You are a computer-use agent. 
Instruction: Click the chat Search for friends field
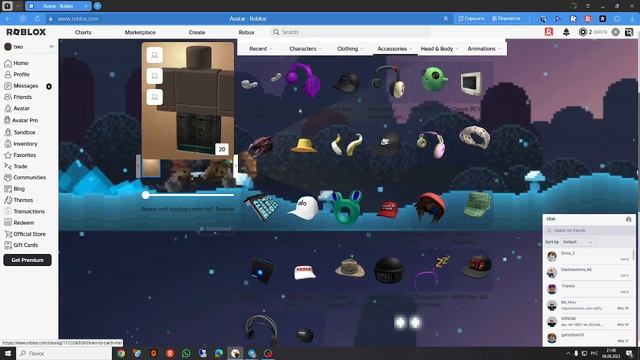pyautogui.click(x=589, y=231)
